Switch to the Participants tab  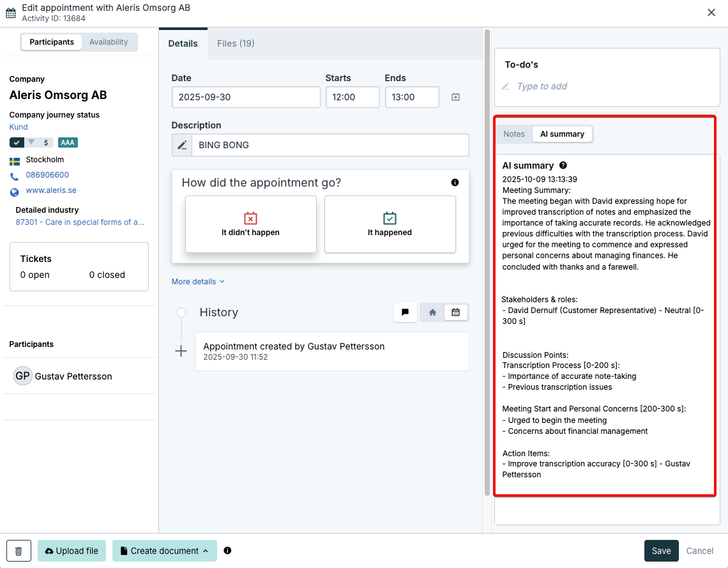coord(52,42)
